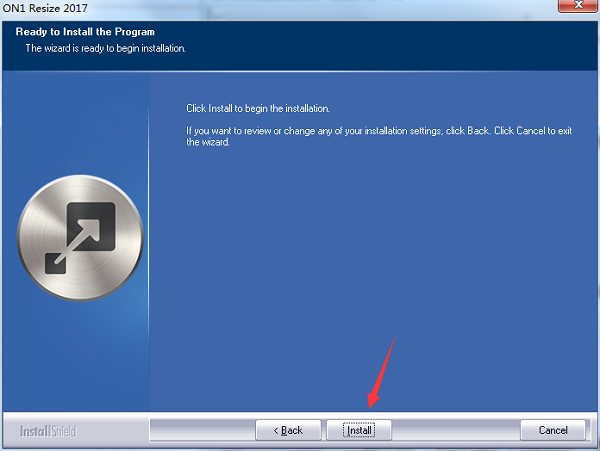Click the Install button to begin installation
The image size is (600, 451).
pos(359,430)
